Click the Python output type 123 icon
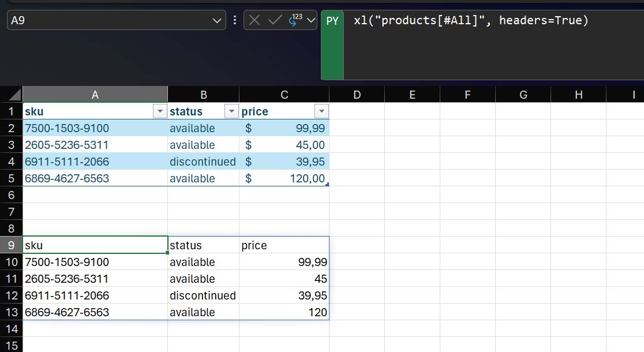Screen dimensions: 644x352 point(295,20)
